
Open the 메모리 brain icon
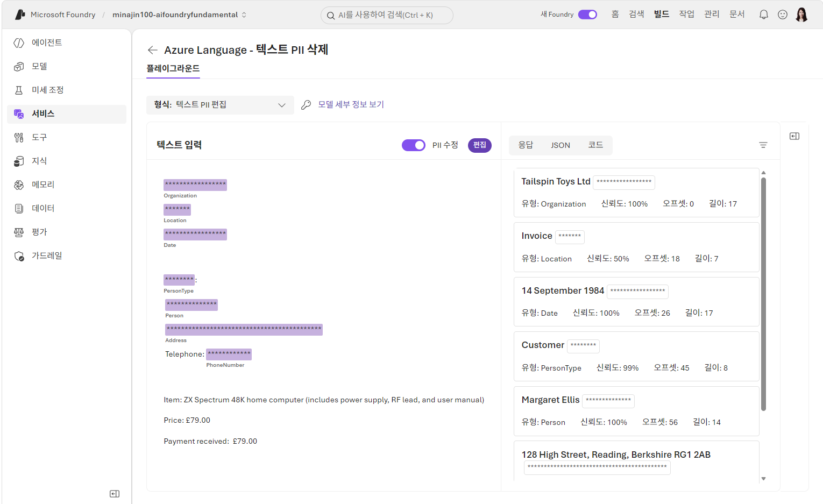click(19, 184)
